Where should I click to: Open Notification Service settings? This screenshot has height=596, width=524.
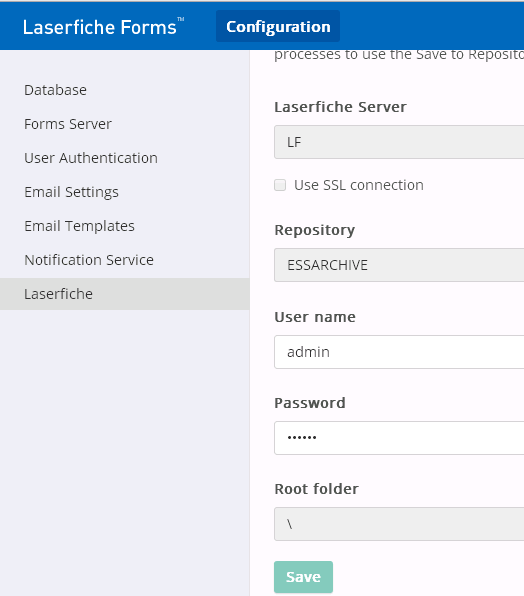tap(89, 260)
